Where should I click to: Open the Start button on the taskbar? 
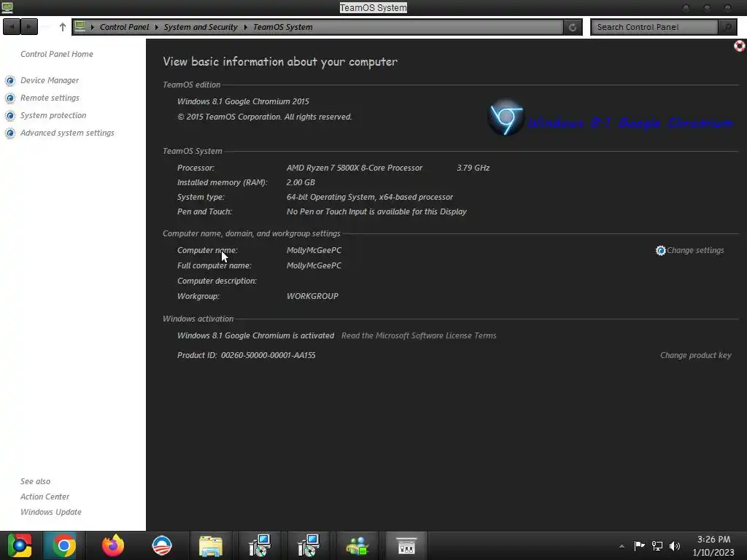coord(20,545)
